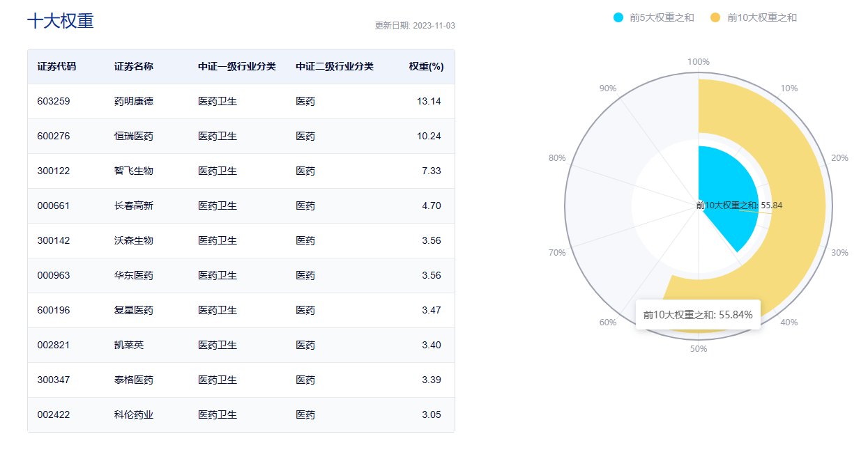Click the 中证一级行业分类 column header
The image size is (868, 450).
(236, 67)
